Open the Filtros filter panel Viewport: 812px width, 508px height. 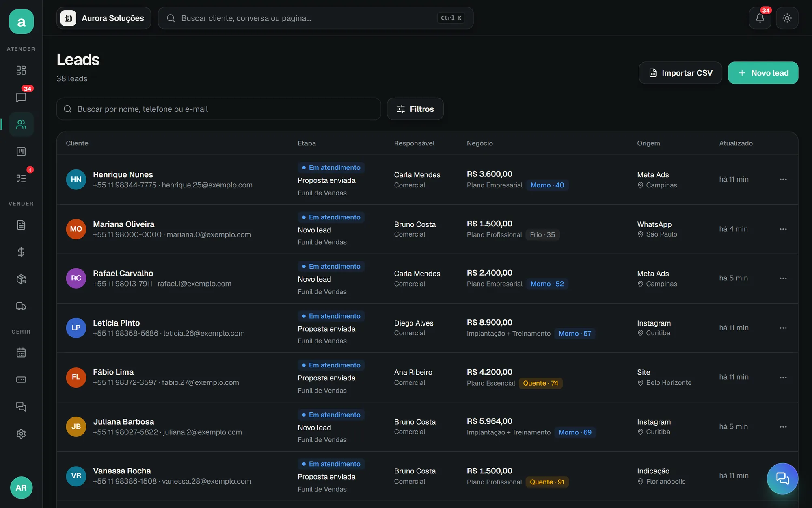click(415, 109)
